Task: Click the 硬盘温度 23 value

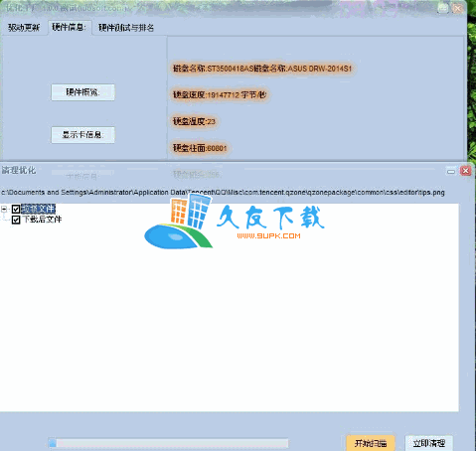Action: point(194,121)
